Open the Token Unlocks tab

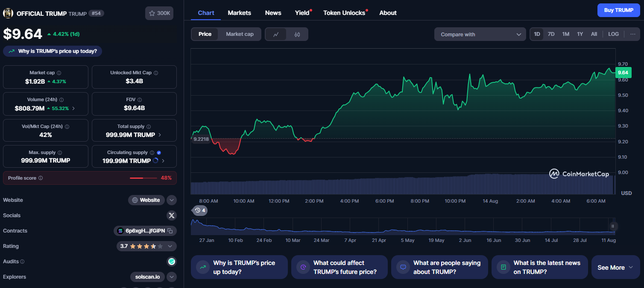coord(344,13)
